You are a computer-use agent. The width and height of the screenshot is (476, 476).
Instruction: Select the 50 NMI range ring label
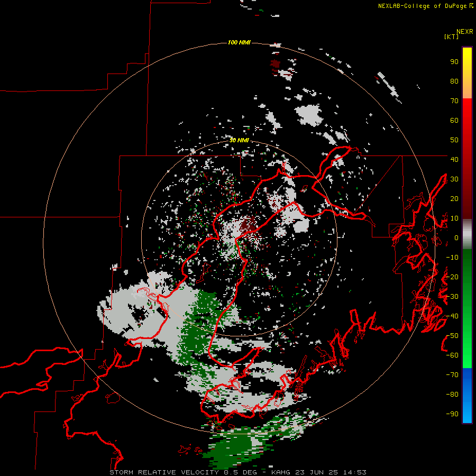[239, 140]
